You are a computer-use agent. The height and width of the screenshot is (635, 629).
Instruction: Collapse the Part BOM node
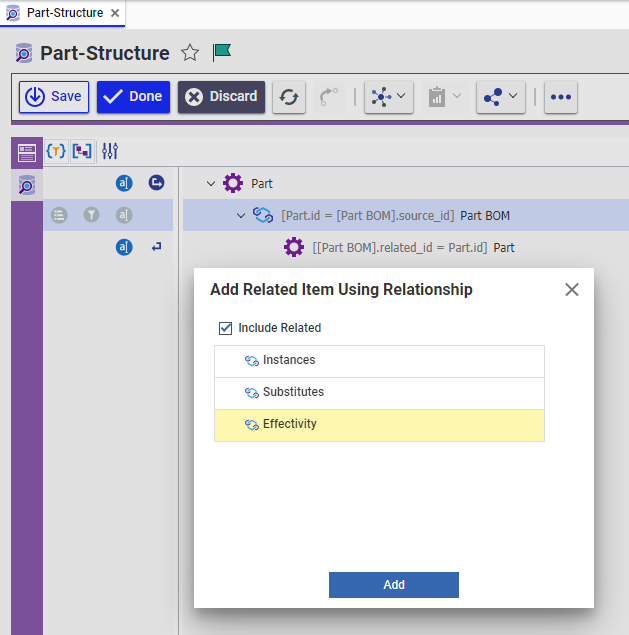point(241,215)
